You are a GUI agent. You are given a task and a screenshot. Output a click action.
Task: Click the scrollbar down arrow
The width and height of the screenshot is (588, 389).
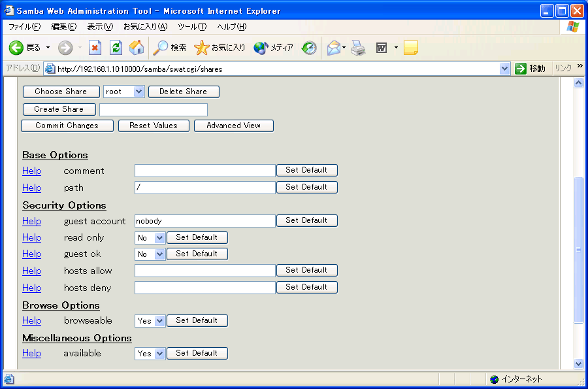pyautogui.click(x=579, y=364)
